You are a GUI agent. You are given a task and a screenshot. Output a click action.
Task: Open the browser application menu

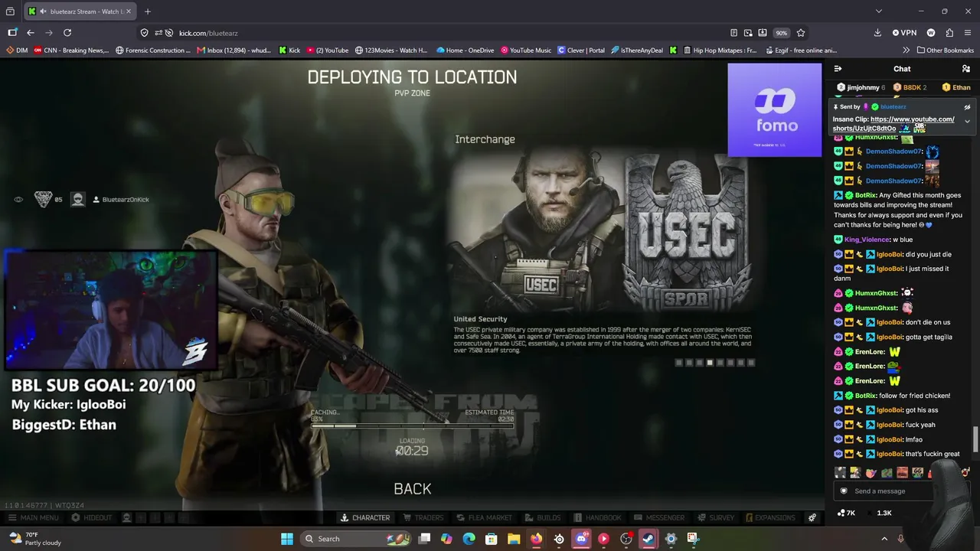(968, 33)
